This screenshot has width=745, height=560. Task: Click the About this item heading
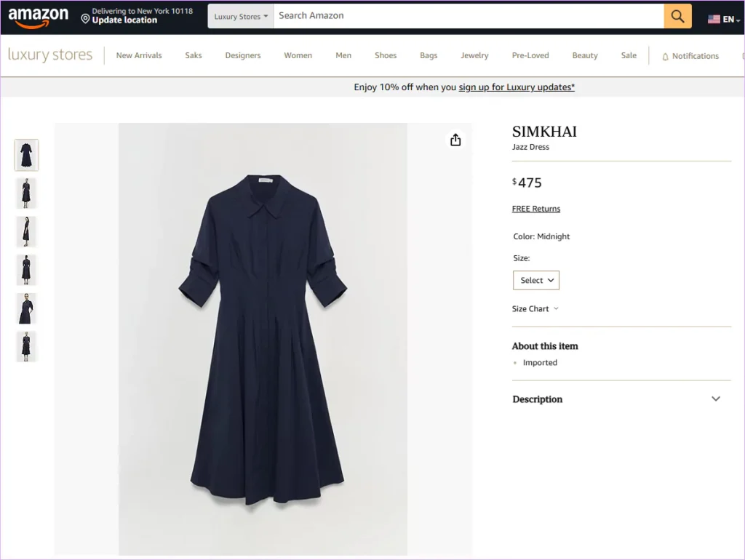[545, 346]
